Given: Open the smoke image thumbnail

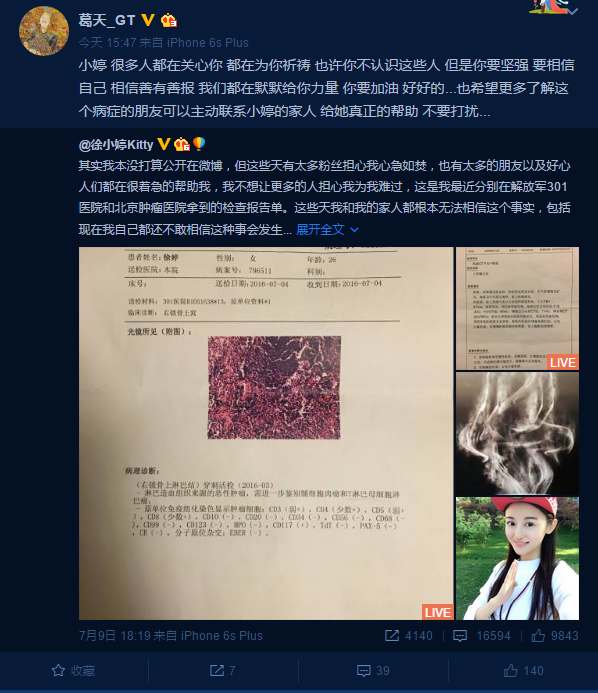Looking at the screenshot, I should (517, 433).
